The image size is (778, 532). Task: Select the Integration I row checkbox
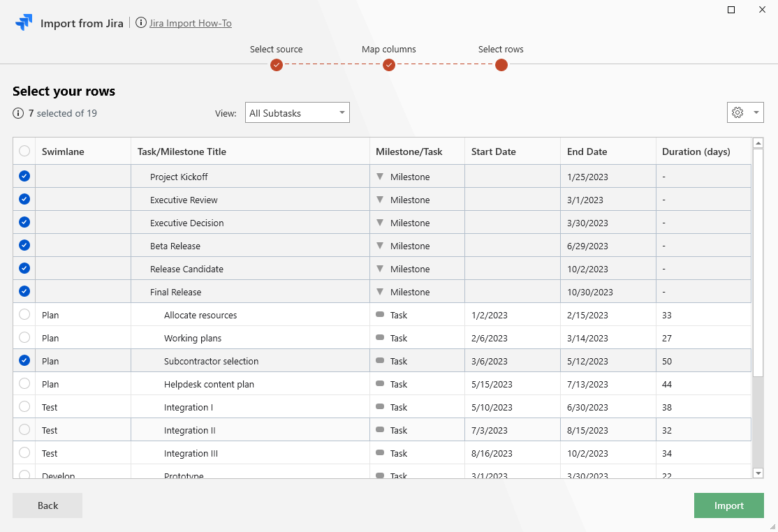point(24,406)
